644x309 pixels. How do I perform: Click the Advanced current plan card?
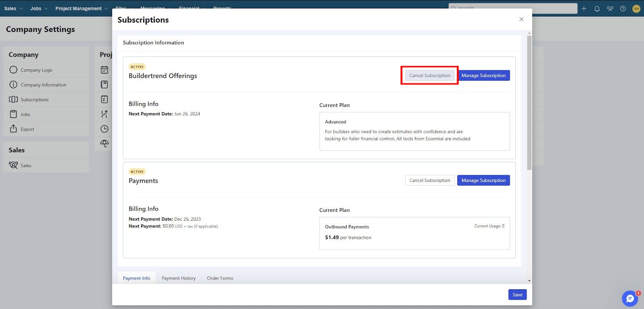415,132
